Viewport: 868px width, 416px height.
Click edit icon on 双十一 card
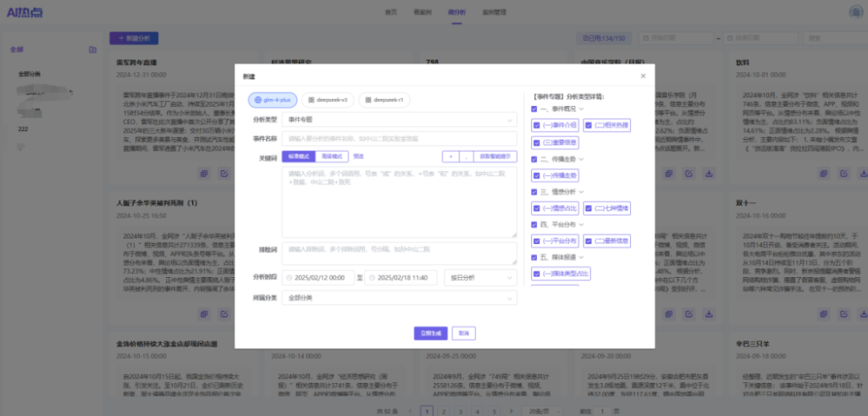pos(844,314)
